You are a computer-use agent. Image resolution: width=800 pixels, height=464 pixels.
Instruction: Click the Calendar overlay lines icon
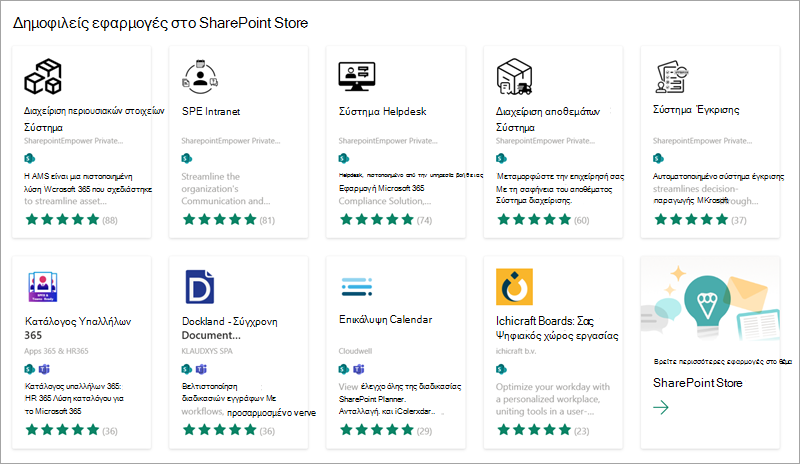click(x=357, y=287)
